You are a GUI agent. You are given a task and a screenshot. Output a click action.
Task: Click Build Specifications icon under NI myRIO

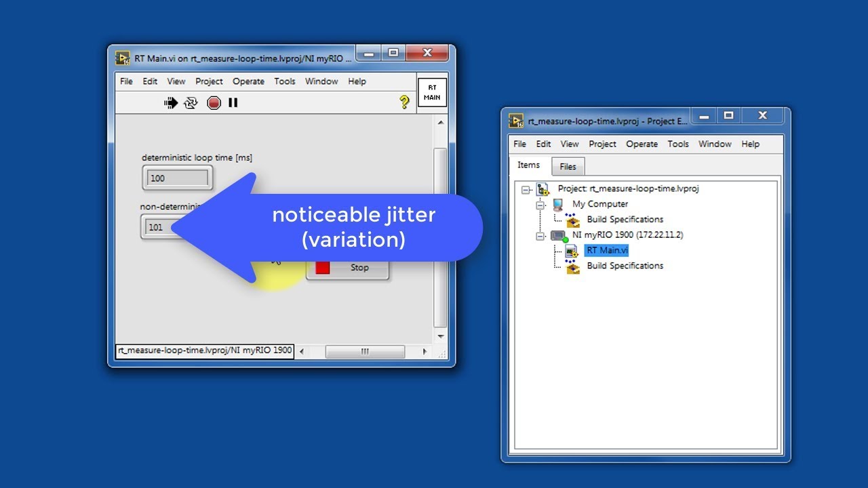coord(573,266)
